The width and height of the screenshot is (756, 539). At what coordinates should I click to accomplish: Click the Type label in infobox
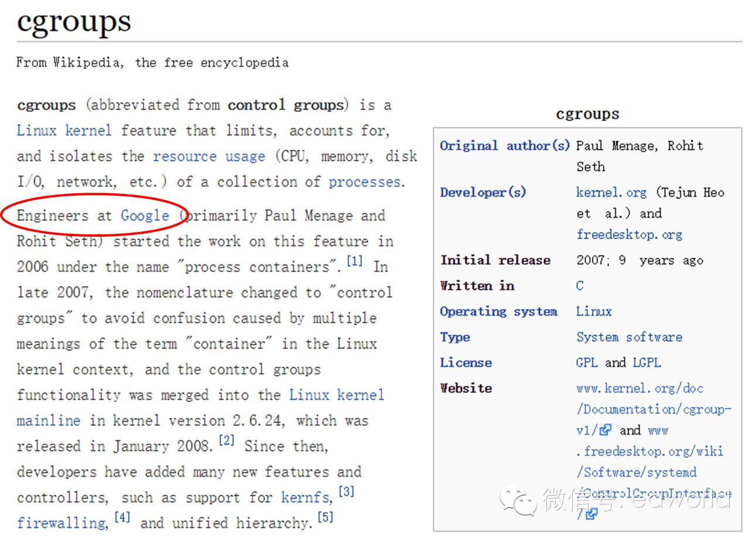455,337
